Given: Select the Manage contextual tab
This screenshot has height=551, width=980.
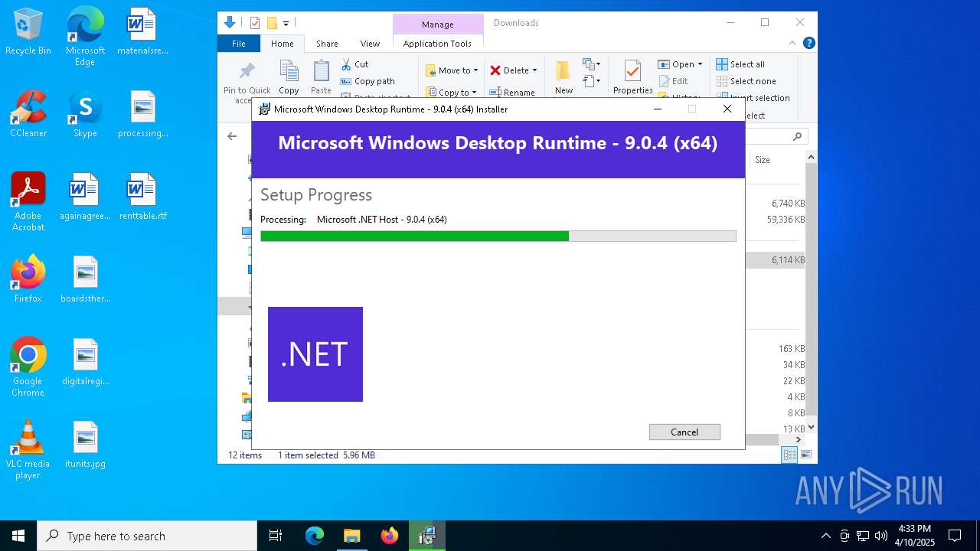Looking at the screenshot, I should click(x=438, y=24).
